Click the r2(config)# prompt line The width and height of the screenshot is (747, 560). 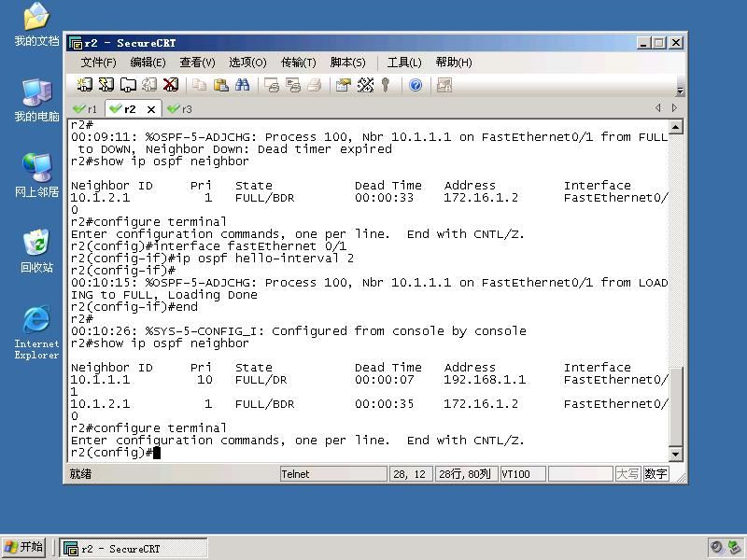111,453
